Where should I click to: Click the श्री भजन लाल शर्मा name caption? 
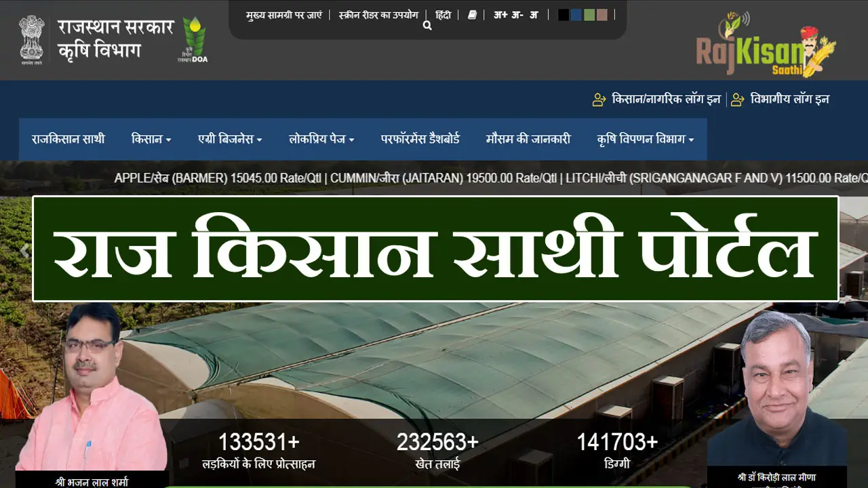[92, 482]
